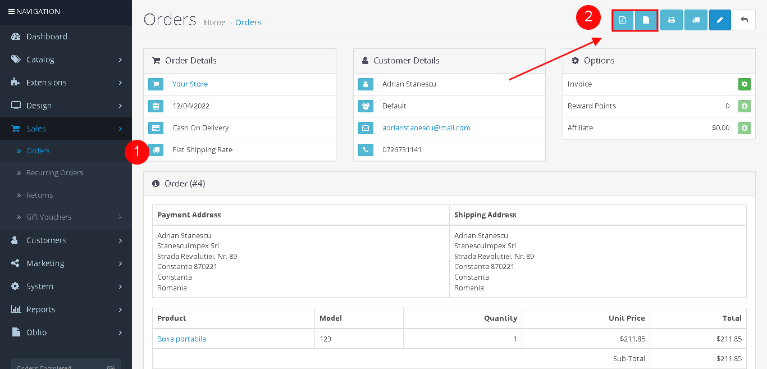Go to Home in the breadcrumb
767x369 pixels.
(x=214, y=23)
